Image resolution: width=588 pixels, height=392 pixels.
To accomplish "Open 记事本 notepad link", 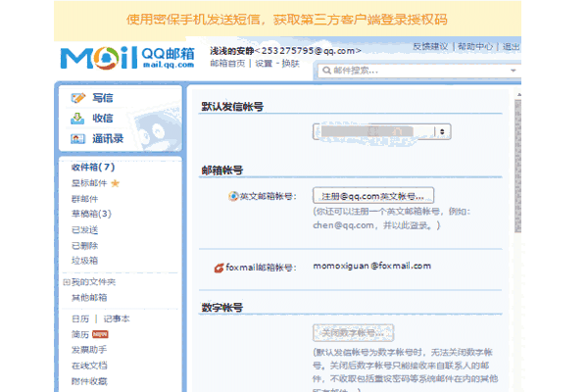I will click(117, 318).
